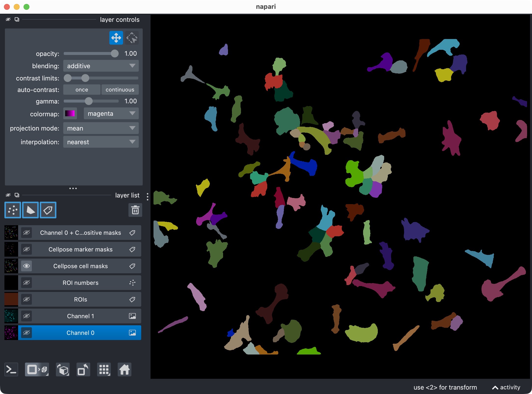Click the image icon on Channel 0 layer
532x394 pixels.
tap(132, 333)
